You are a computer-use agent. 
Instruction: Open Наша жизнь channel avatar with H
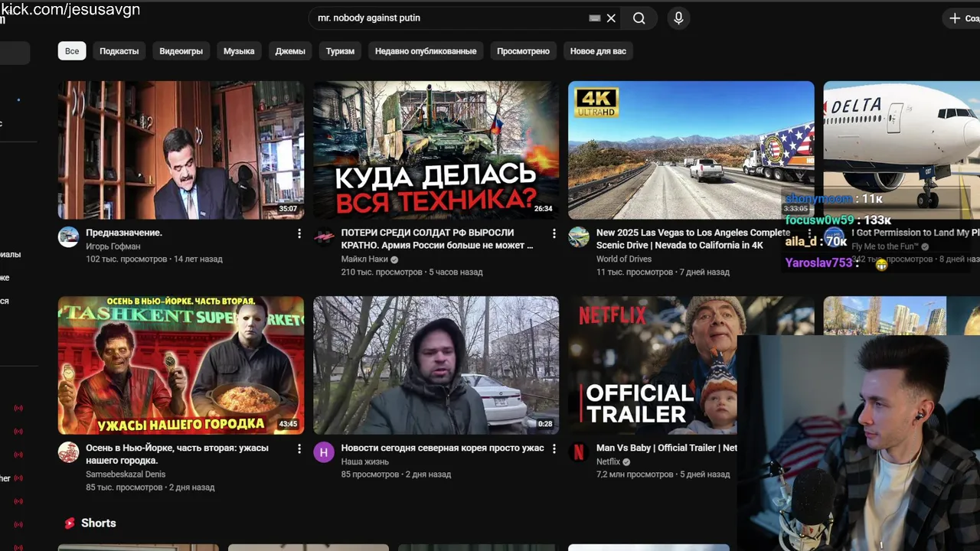324,452
